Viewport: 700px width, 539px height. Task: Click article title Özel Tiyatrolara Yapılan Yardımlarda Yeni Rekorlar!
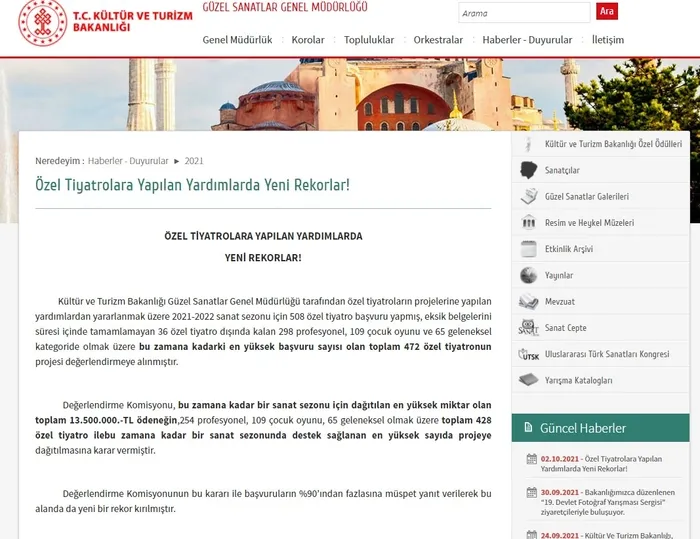click(x=192, y=184)
